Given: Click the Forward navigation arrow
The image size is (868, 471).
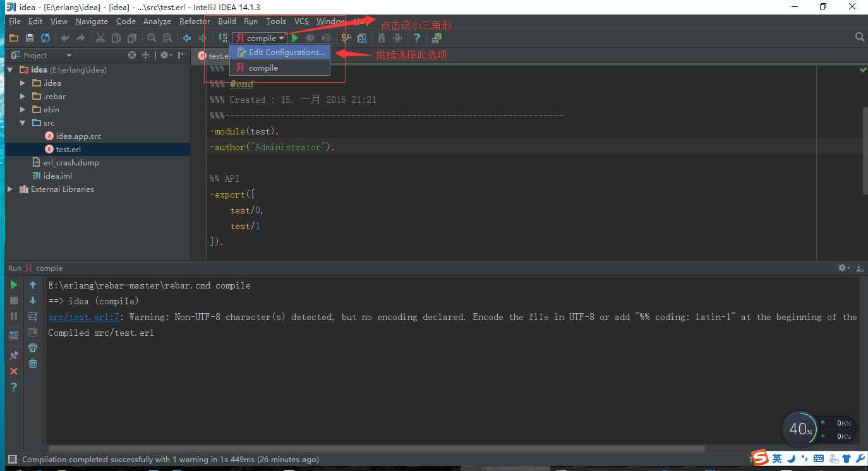Looking at the screenshot, I should click(203, 39).
